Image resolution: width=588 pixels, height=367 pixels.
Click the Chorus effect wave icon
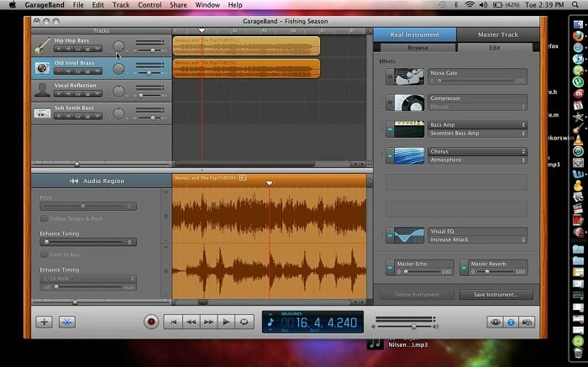410,156
